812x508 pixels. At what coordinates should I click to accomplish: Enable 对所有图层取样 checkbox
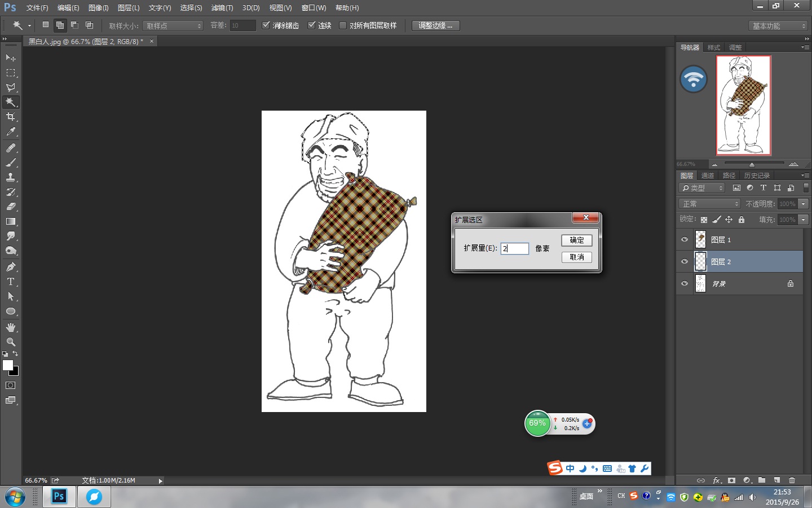tap(343, 25)
